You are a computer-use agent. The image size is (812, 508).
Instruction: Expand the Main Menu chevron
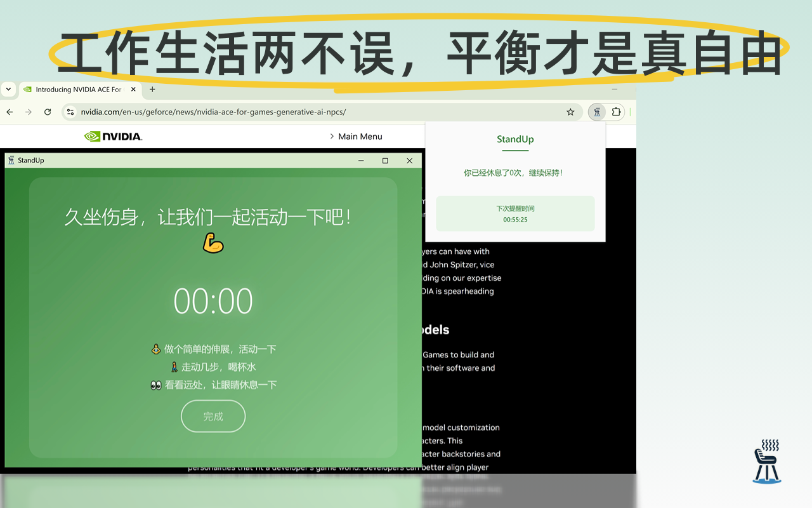click(x=331, y=136)
